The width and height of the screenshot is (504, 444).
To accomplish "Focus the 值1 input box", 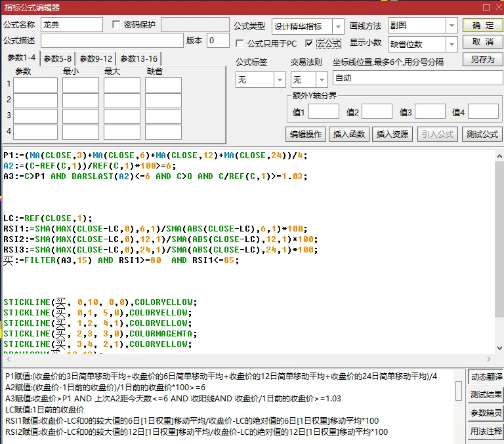I will tap(324, 111).
